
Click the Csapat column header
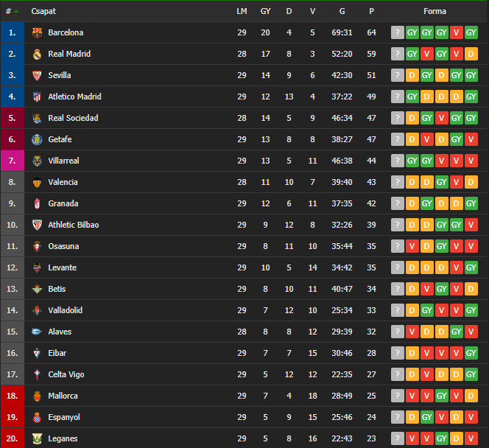click(x=43, y=11)
